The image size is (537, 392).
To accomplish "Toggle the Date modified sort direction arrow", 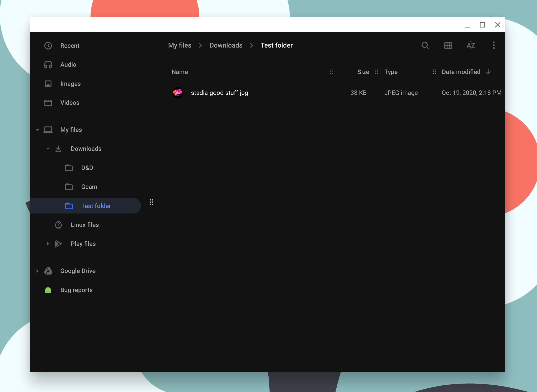I will pyautogui.click(x=488, y=72).
